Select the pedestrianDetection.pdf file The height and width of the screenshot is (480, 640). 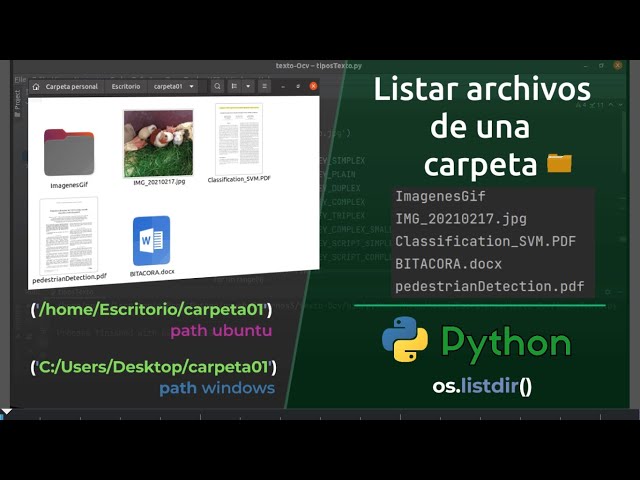69,241
